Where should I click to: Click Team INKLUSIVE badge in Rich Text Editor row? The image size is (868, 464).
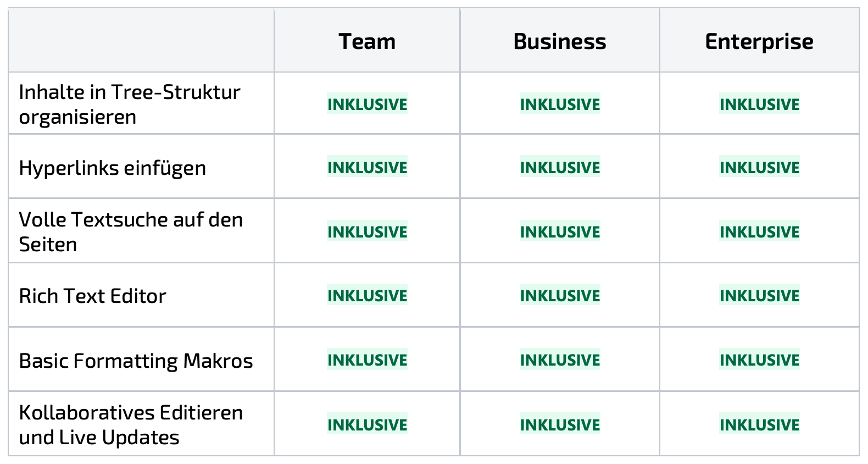367,296
